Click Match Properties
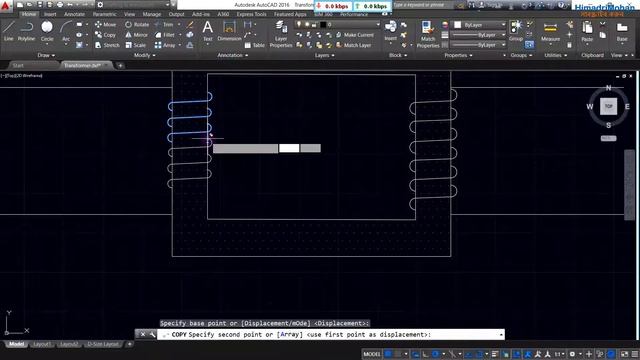This screenshot has width=640, height=360. pos(427,34)
